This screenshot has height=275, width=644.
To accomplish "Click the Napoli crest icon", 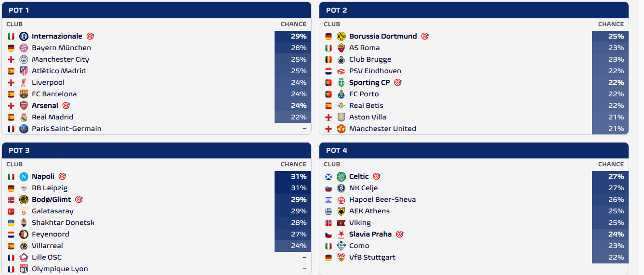I will point(24,176).
